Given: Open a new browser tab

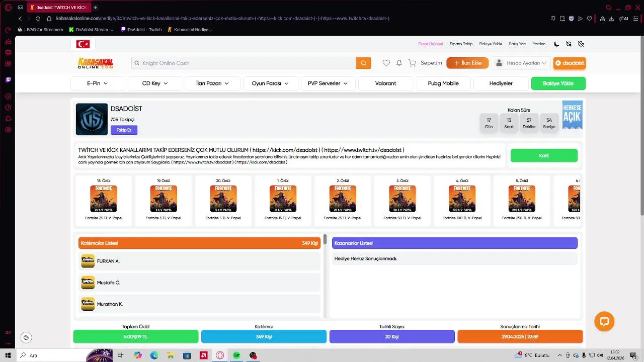Looking at the screenshot, I should tap(95, 8).
